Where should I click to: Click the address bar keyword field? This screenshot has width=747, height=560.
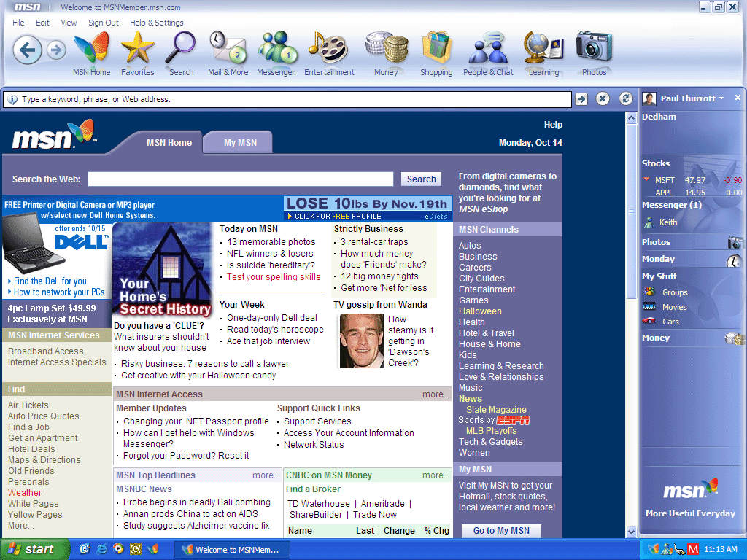point(292,99)
